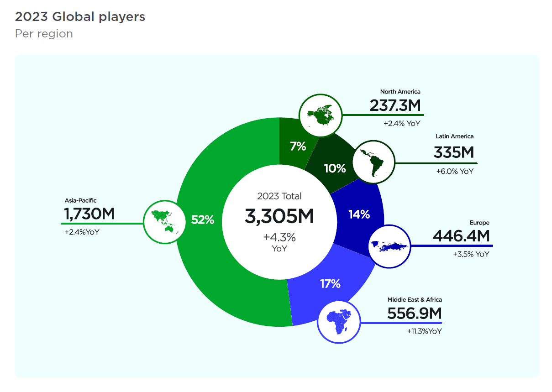Select the 14% Europe donut segment

point(359,214)
